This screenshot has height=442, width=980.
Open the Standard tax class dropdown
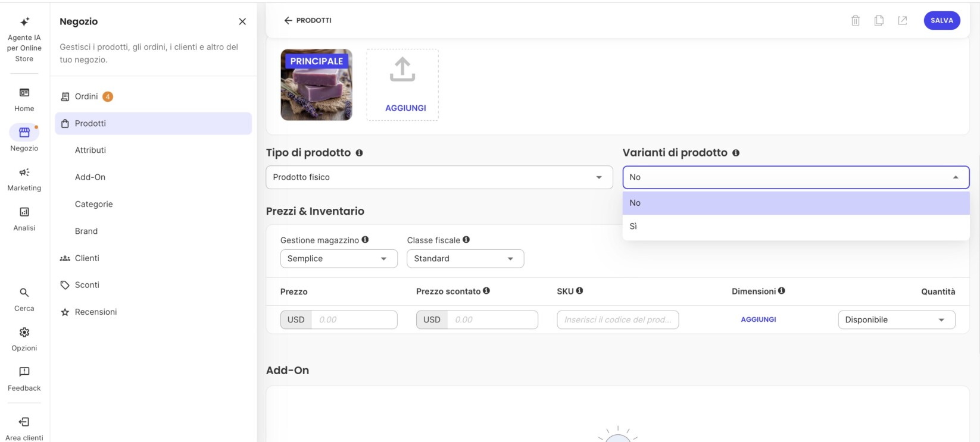pyautogui.click(x=466, y=259)
